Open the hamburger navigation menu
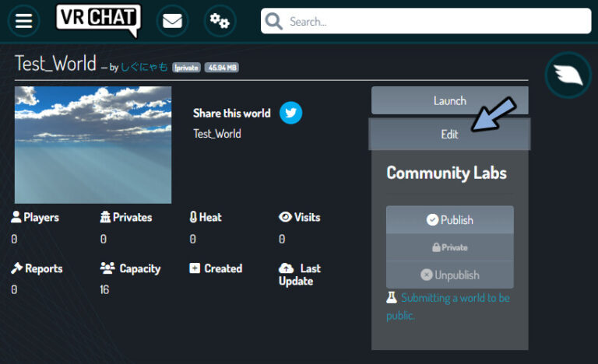Image resolution: width=598 pixels, height=364 pixels. point(24,21)
